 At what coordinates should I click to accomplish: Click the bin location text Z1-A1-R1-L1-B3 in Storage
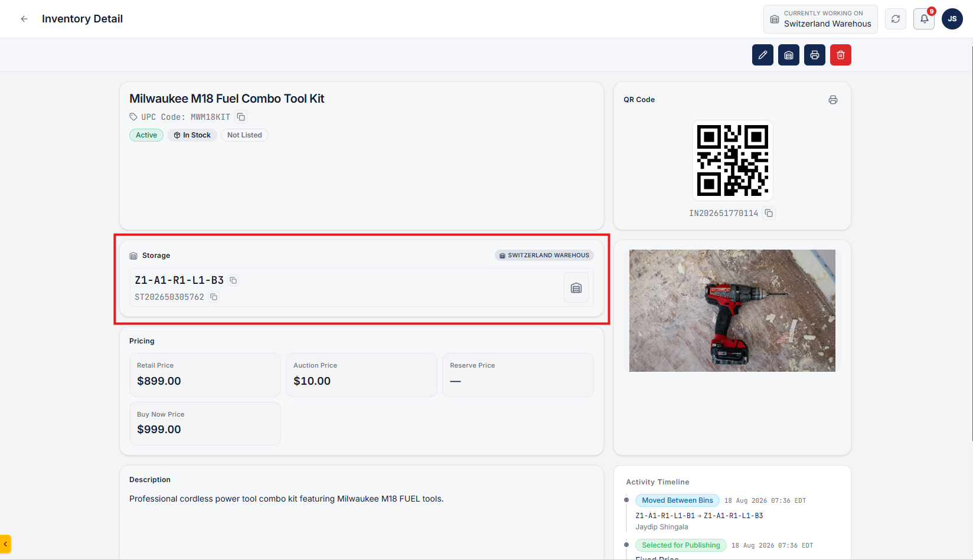179,280
